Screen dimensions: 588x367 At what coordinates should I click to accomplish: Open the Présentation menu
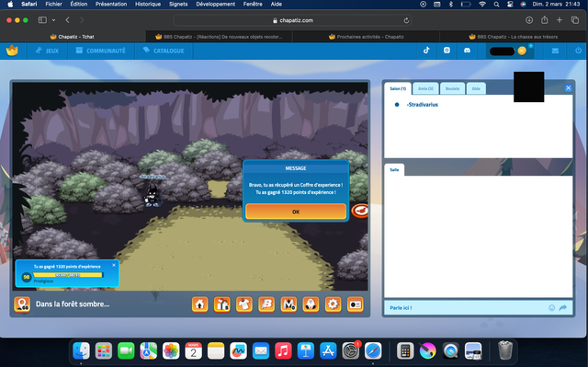click(x=111, y=4)
